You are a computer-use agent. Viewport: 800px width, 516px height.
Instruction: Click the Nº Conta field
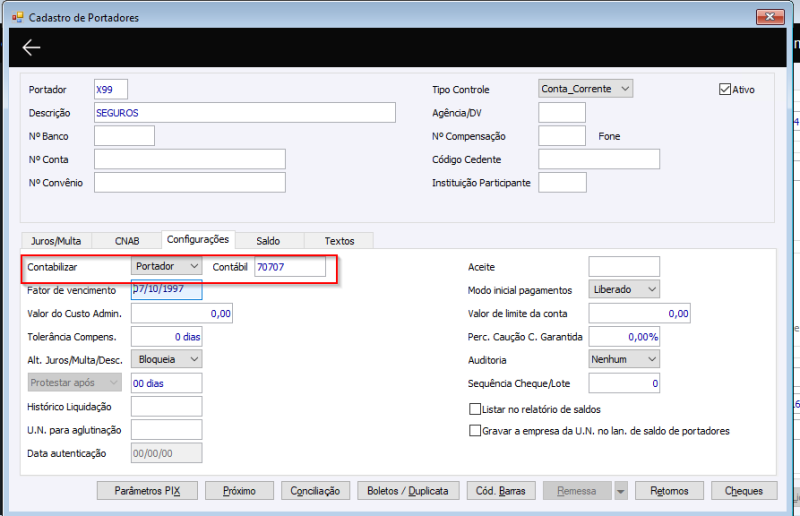(x=190, y=159)
